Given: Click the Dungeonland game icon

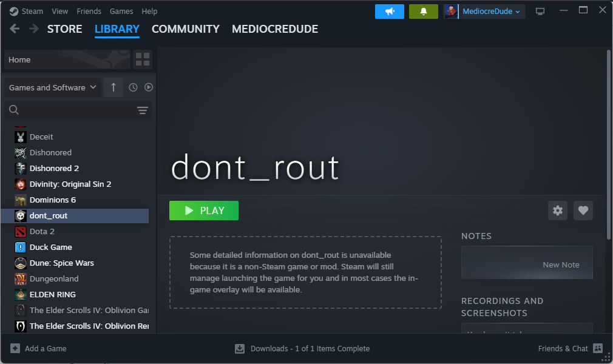Looking at the screenshot, I should (x=20, y=279).
